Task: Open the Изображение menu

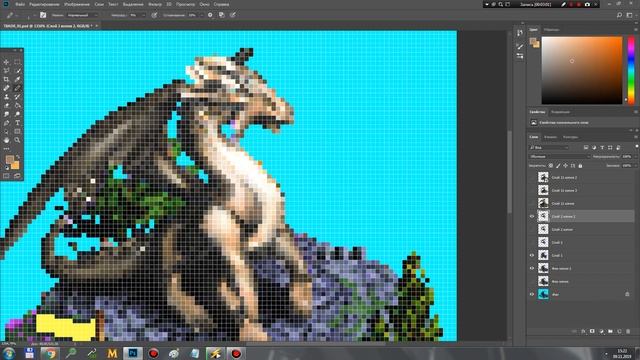Action: (x=77, y=4)
